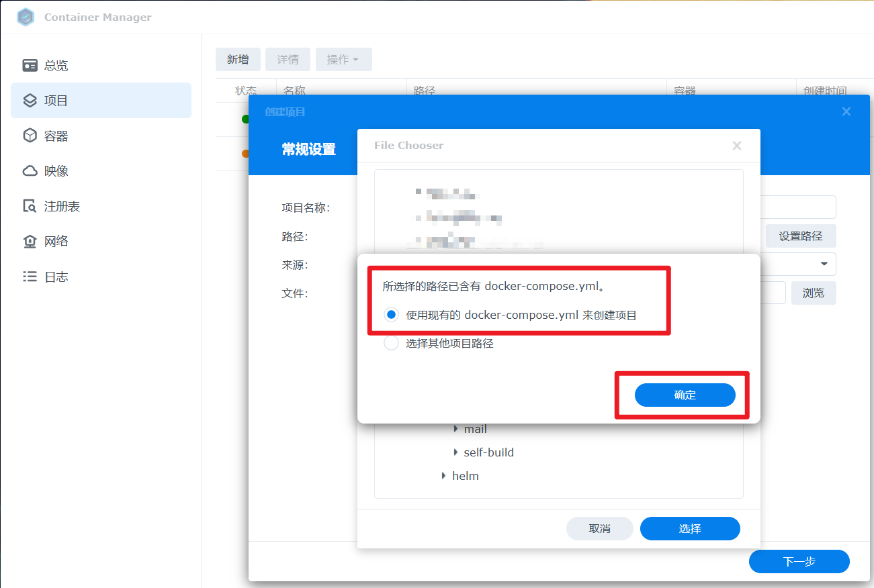Close the 创建项目 wizard window

[846, 111]
